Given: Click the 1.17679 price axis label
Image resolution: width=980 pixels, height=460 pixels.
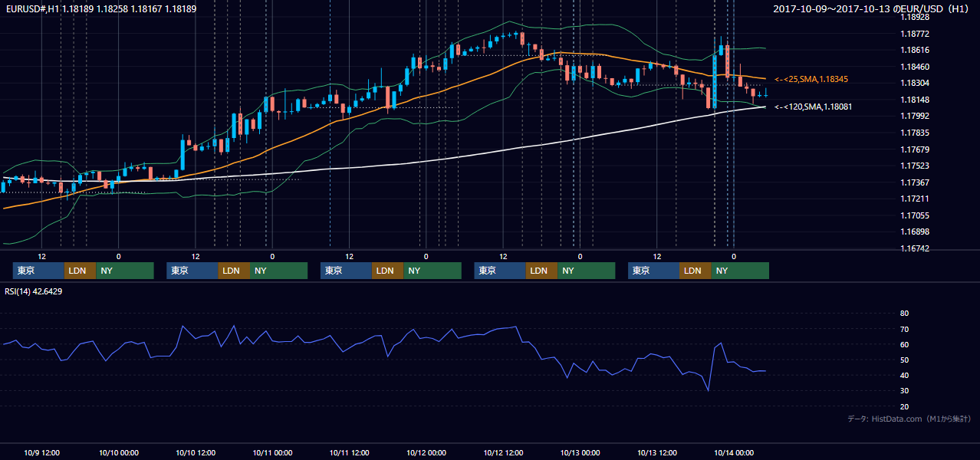Looking at the screenshot, I should (x=915, y=149).
